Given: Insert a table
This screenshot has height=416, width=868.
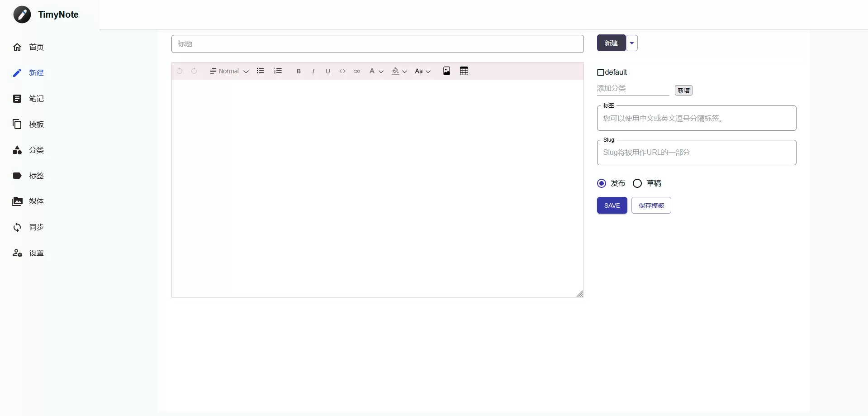Looking at the screenshot, I should 464,71.
